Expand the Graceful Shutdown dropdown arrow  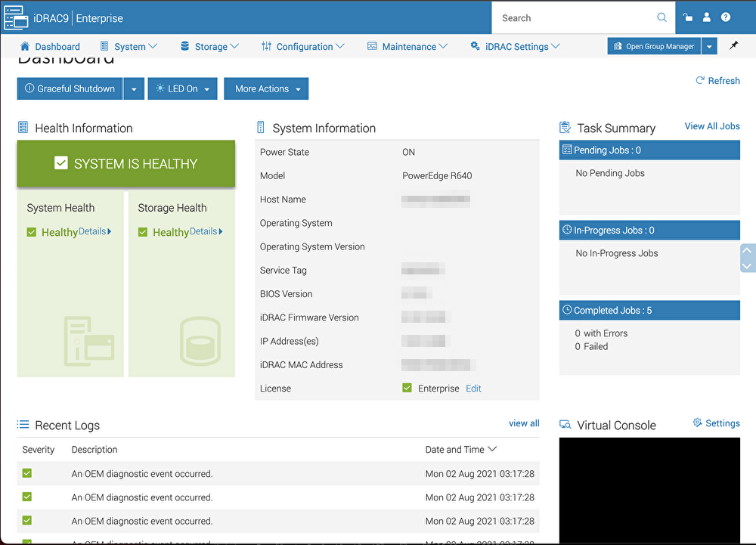point(133,89)
